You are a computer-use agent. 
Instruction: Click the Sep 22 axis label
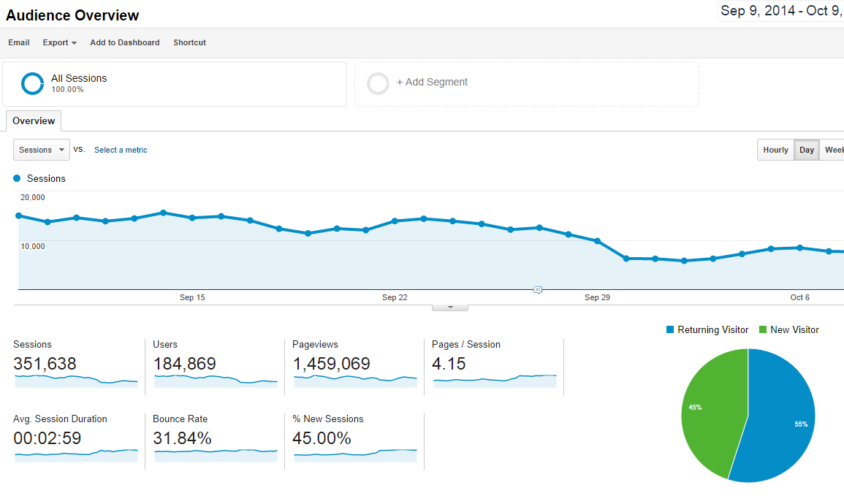pos(395,297)
